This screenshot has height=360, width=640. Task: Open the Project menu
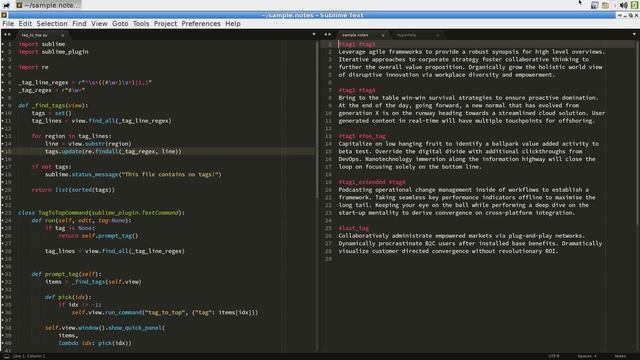[x=165, y=24]
